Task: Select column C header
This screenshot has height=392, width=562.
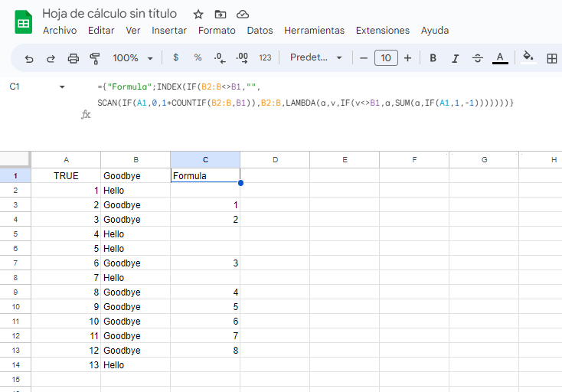Action: coord(205,160)
